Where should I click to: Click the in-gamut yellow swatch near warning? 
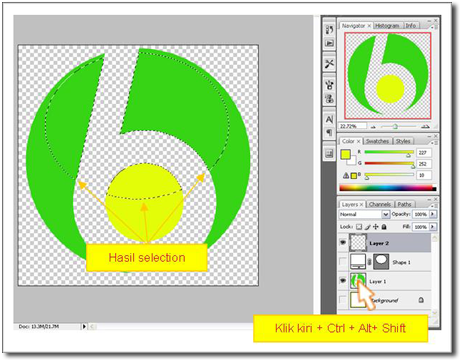click(354, 175)
